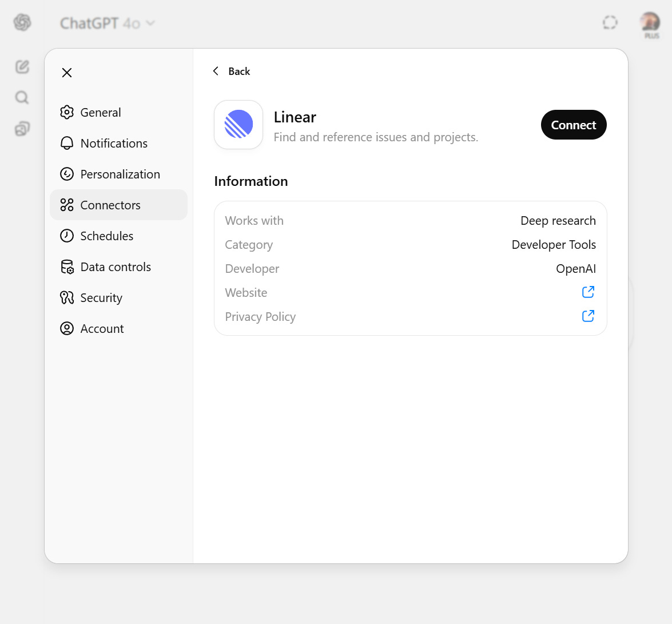Click the 'OpenAI' developer value

[x=575, y=269]
